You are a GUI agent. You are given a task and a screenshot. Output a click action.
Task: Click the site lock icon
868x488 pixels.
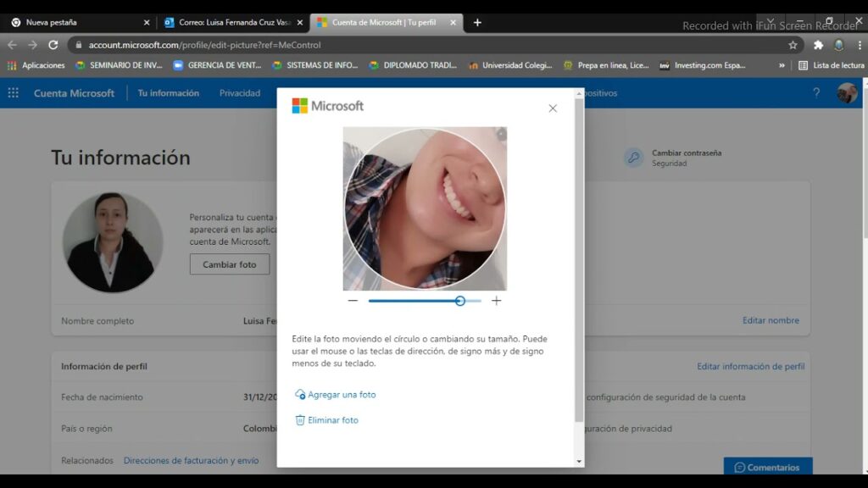pyautogui.click(x=79, y=45)
